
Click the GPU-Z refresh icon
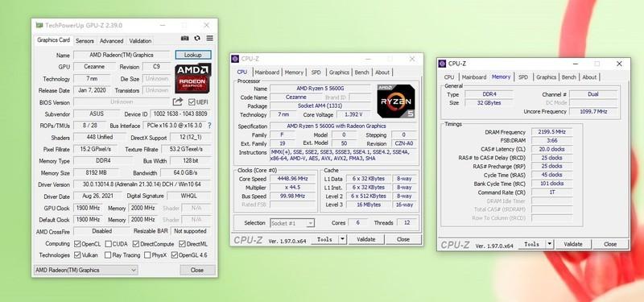(x=197, y=38)
